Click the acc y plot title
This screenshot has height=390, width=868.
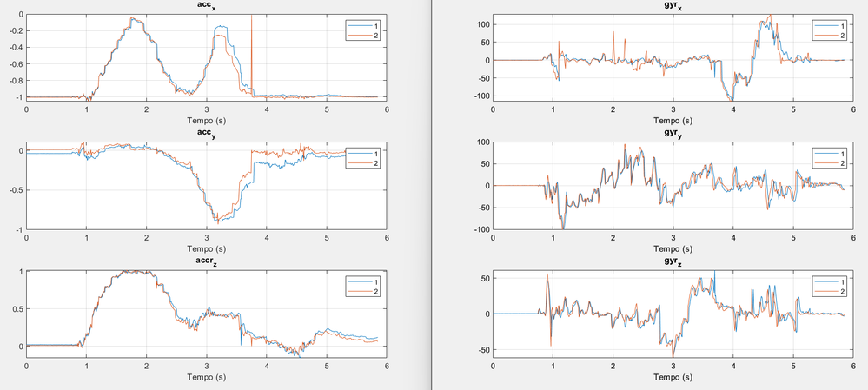(x=207, y=136)
